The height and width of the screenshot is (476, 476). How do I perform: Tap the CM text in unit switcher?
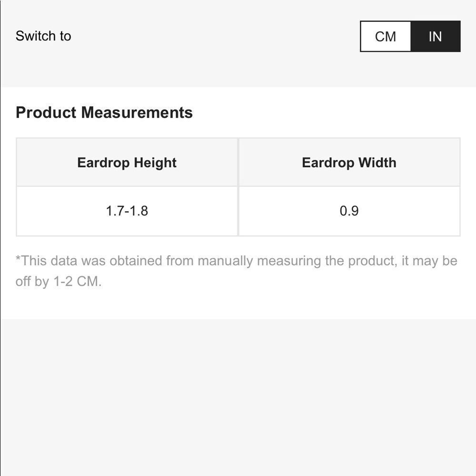point(386,37)
